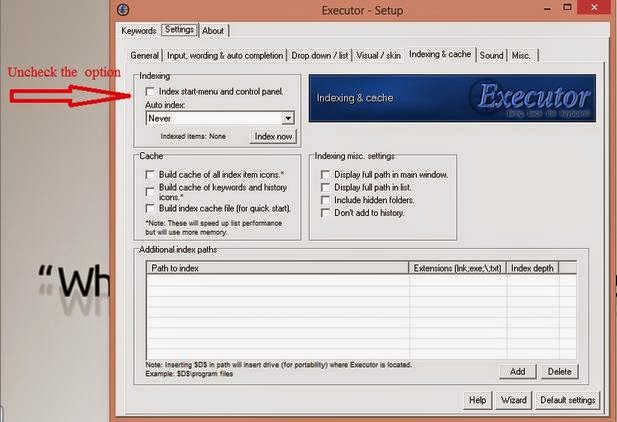617x422 pixels.
Task: Enable Build cache of all index item icons
Action: pyautogui.click(x=150, y=174)
